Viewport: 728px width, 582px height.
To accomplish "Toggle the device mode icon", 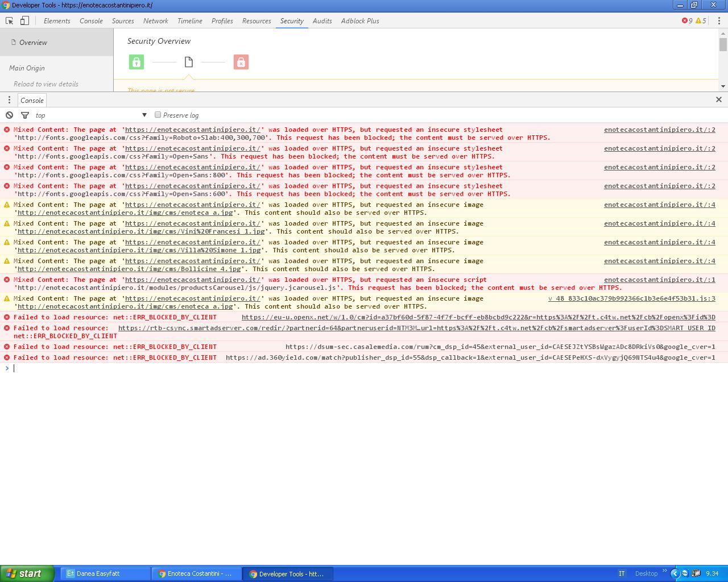I will [24, 21].
